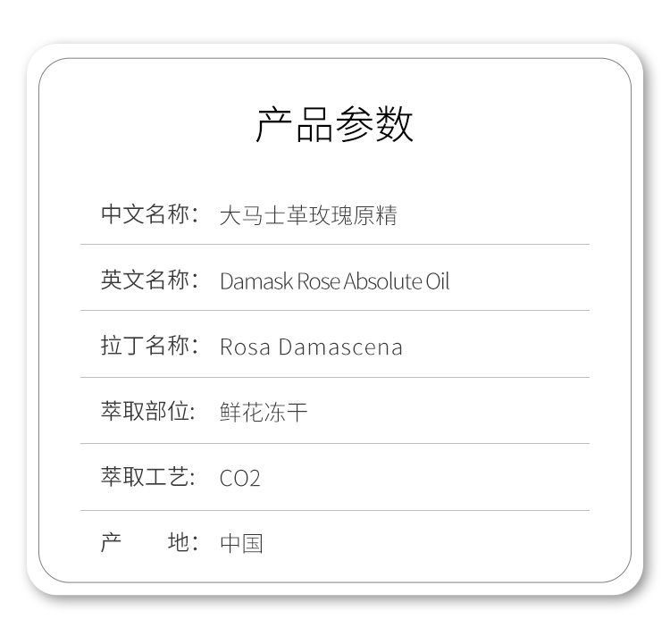Click the word "Rose" in English name
This screenshot has height=644, width=670.
coord(318,282)
